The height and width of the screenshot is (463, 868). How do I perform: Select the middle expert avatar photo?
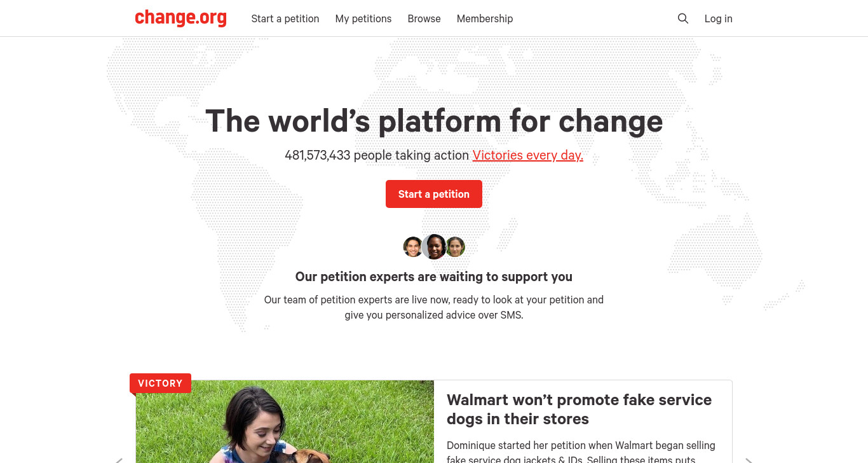click(435, 247)
